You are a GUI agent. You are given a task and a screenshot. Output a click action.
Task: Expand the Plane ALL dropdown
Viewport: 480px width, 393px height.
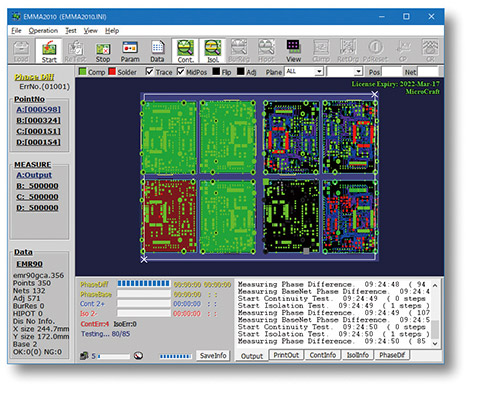click(319, 72)
